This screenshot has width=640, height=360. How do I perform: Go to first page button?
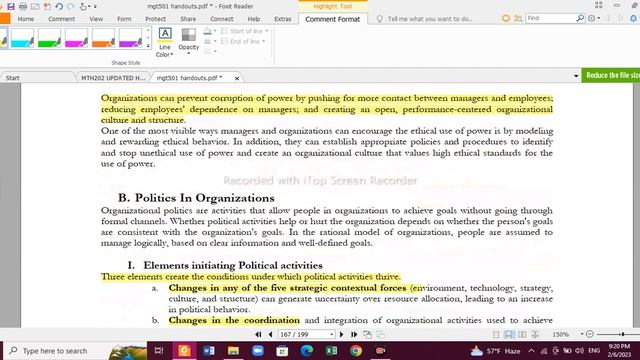(x=258, y=334)
